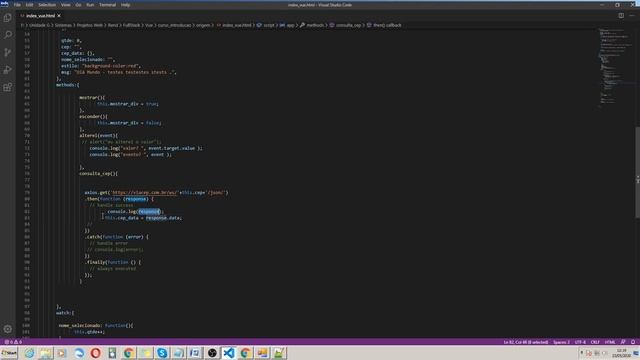Click the Ln/Col cursor position indicator

[526, 342]
